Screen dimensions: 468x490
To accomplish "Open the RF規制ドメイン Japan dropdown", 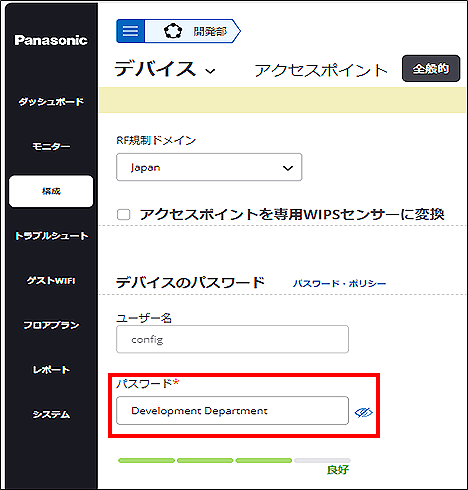I will [x=209, y=167].
